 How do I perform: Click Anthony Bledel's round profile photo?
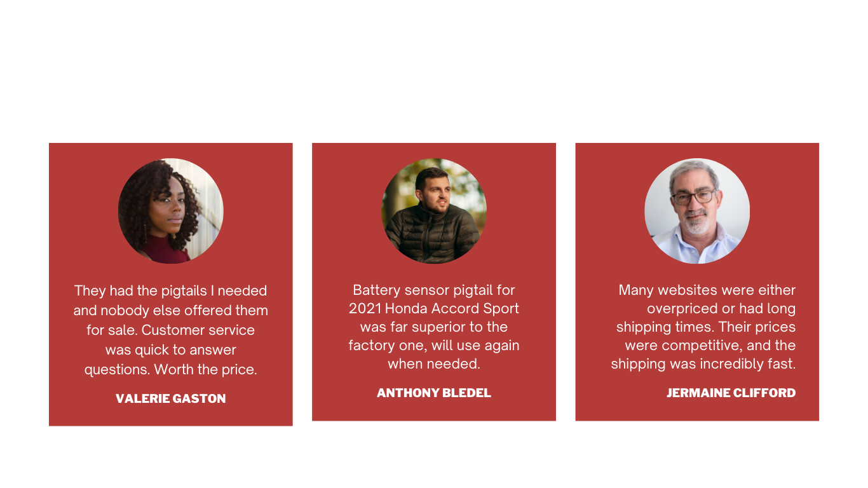tap(434, 211)
